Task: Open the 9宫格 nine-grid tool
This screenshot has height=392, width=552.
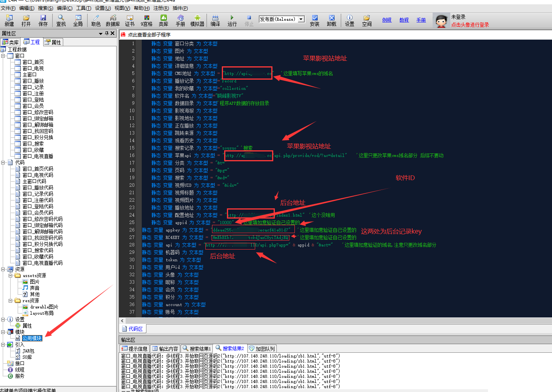Action: [146, 20]
